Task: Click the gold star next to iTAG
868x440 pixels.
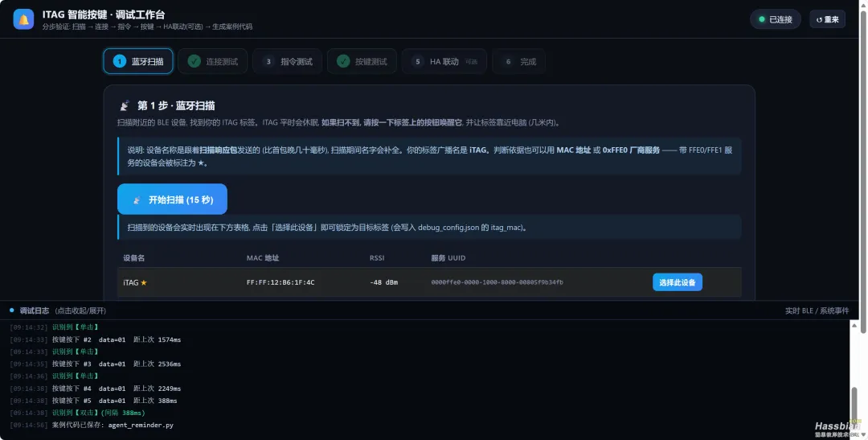Action: (x=144, y=282)
